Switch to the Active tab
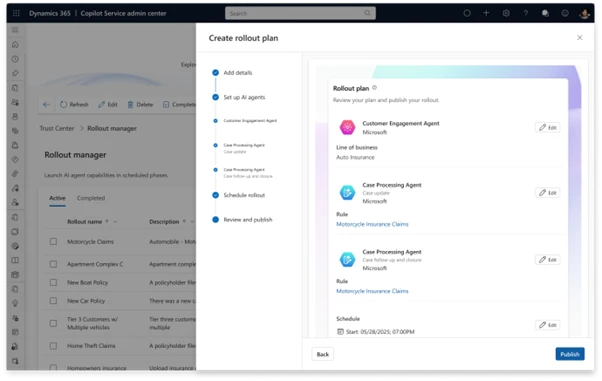Viewport: 602px width, 381px height. tap(57, 198)
